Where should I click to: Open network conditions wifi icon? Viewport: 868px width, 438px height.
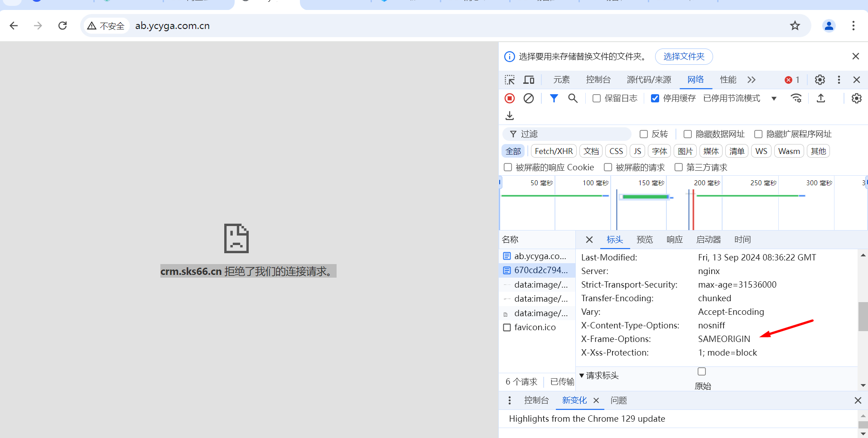pos(796,98)
